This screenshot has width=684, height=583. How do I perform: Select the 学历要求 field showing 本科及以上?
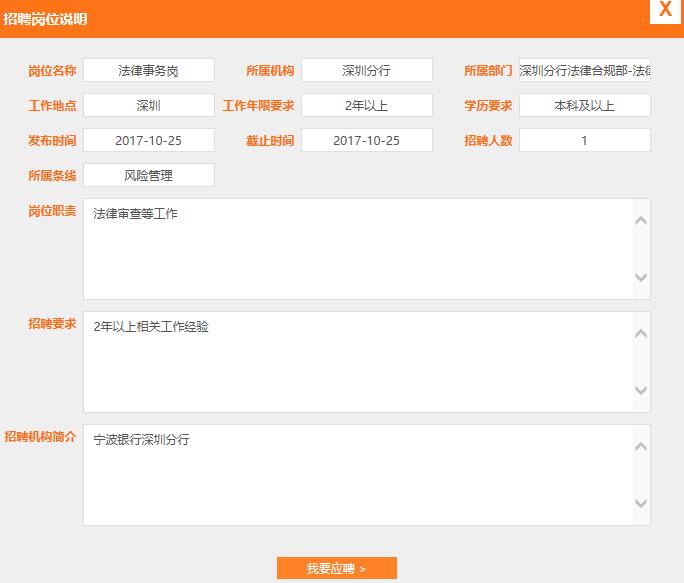[584, 105]
